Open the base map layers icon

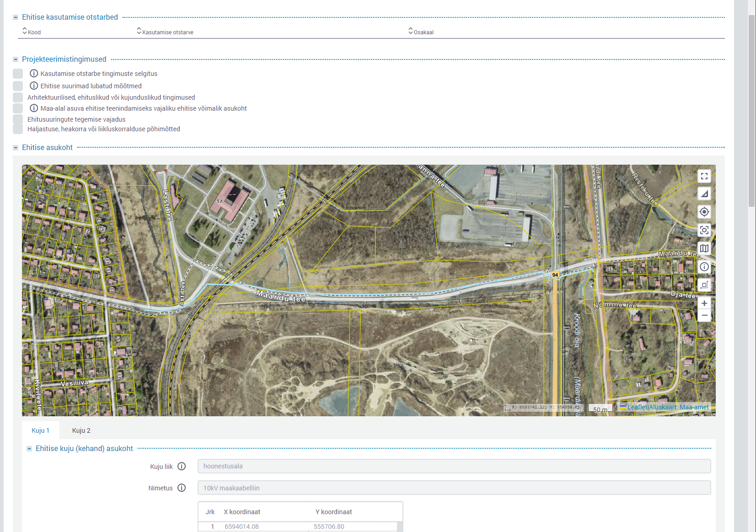(704, 248)
